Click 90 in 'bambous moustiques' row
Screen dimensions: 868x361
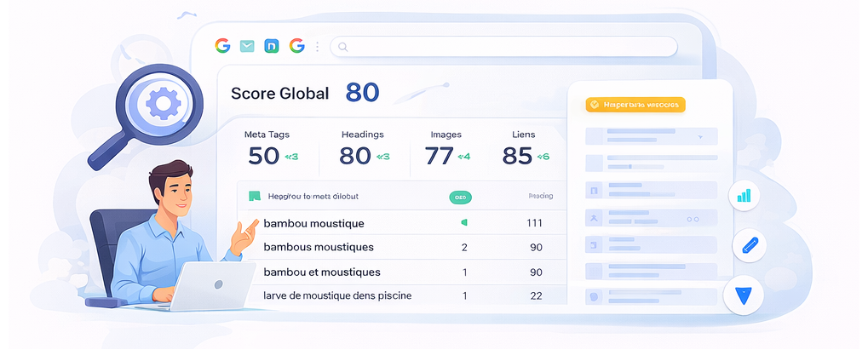(536, 248)
